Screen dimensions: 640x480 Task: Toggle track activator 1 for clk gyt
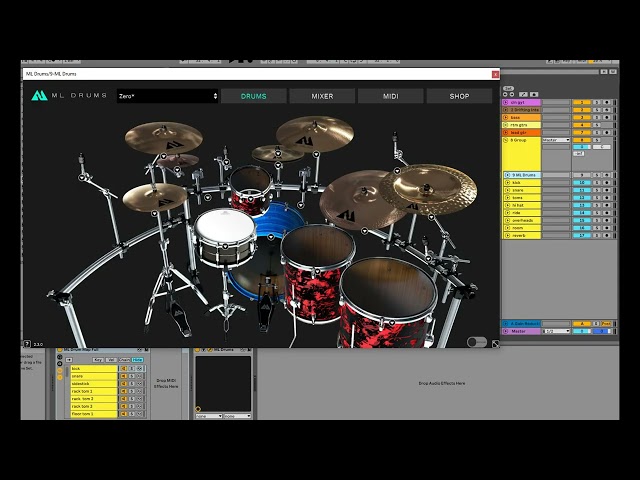582,102
